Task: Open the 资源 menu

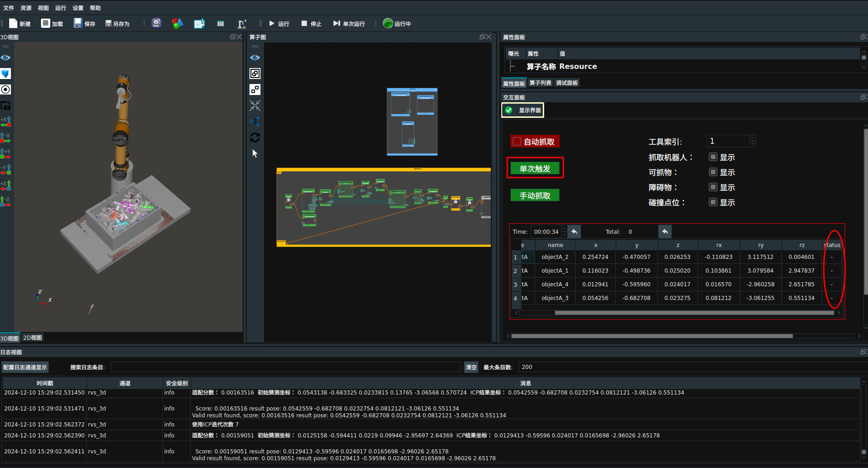Action: pos(26,8)
